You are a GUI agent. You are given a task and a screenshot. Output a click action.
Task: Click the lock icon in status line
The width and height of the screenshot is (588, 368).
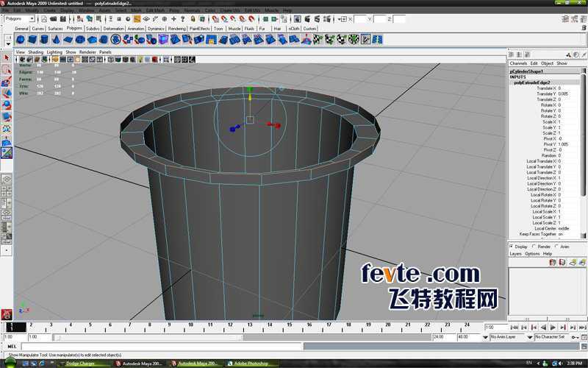[x=193, y=19]
